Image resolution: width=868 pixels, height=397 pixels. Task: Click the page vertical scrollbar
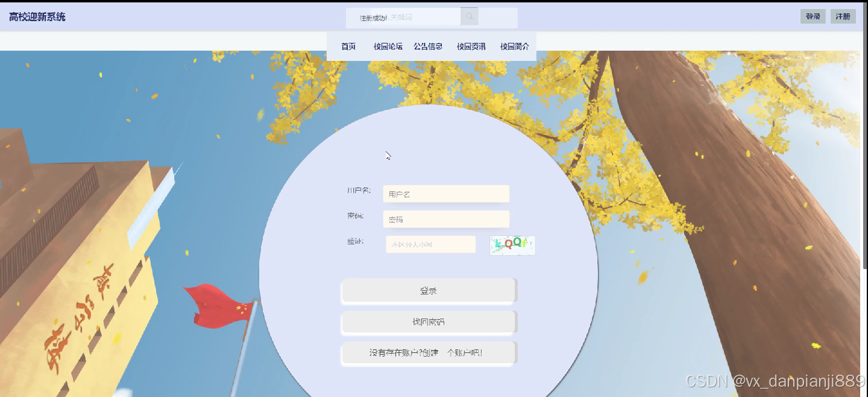coord(865,136)
